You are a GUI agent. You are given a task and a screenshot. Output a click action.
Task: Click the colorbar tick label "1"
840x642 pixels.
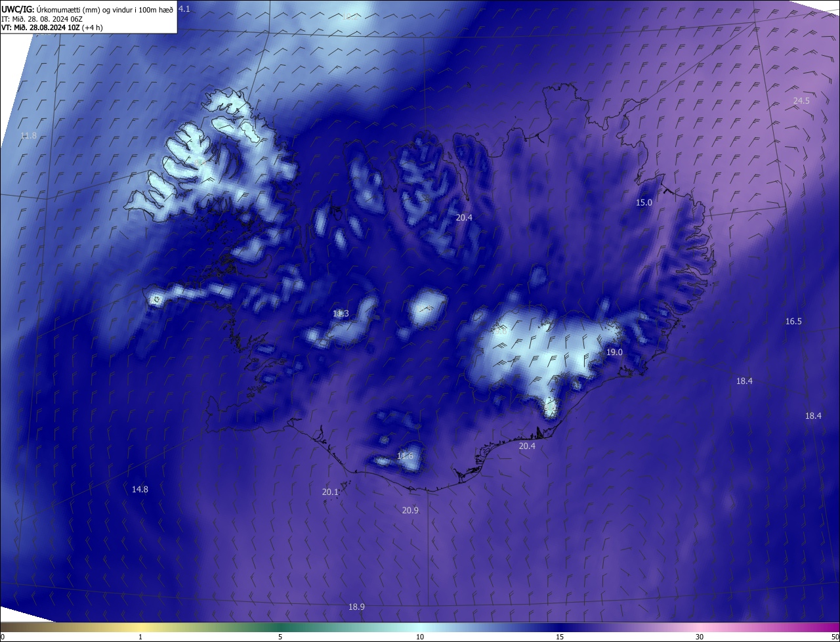pos(140,637)
